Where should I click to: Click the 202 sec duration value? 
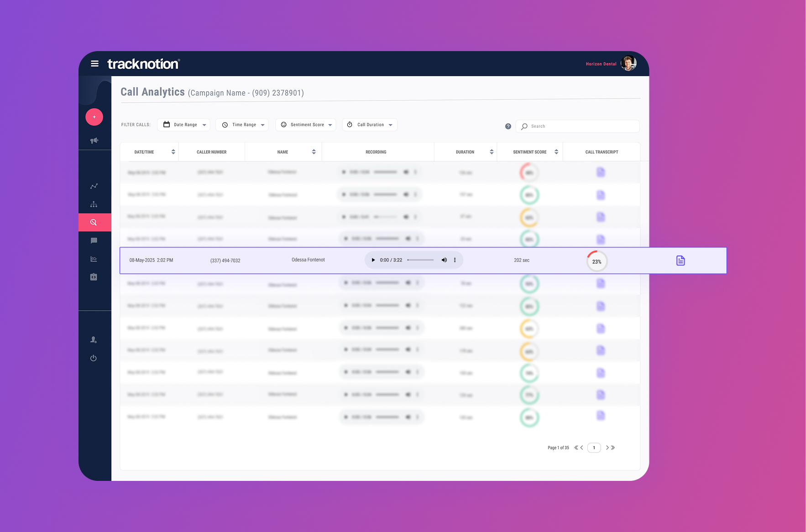tap(522, 260)
